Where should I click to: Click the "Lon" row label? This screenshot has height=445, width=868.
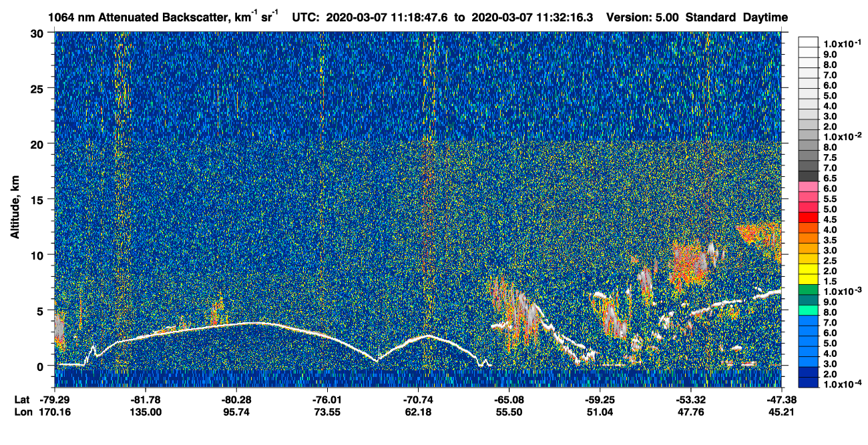[x=23, y=412]
